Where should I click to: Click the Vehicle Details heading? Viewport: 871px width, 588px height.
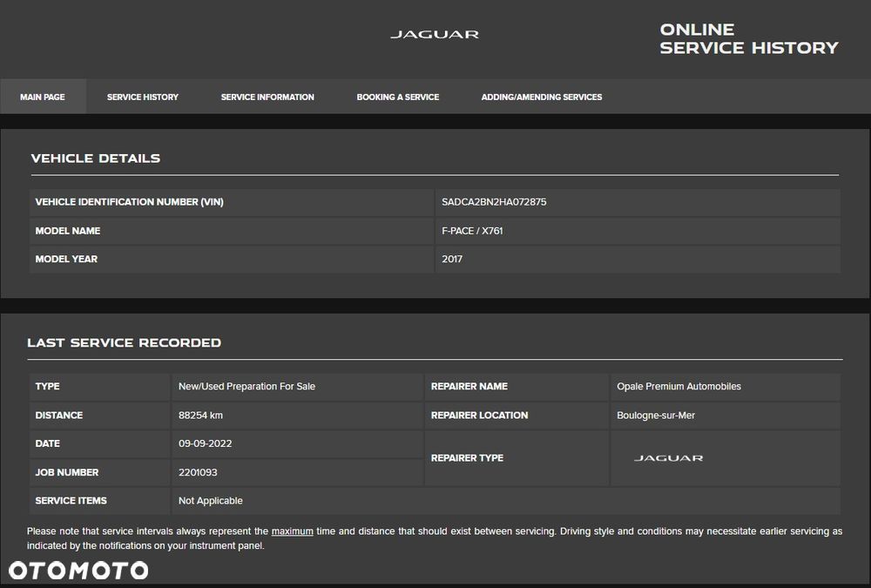(x=96, y=159)
